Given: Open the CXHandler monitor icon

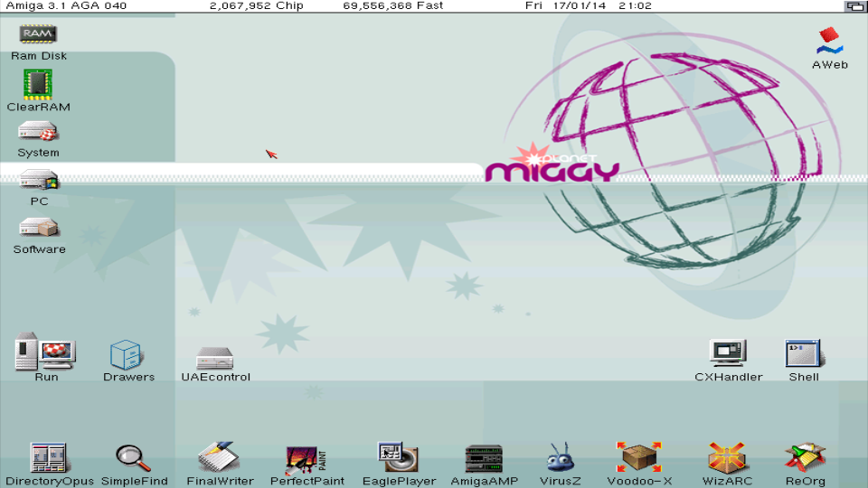Looking at the screenshot, I should (x=728, y=353).
